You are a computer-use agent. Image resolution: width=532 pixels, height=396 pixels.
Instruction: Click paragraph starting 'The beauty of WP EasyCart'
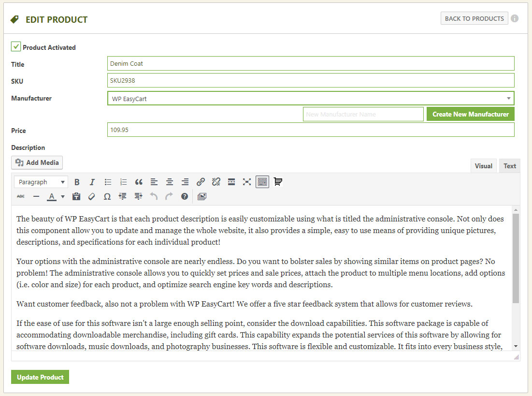coord(260,230)
